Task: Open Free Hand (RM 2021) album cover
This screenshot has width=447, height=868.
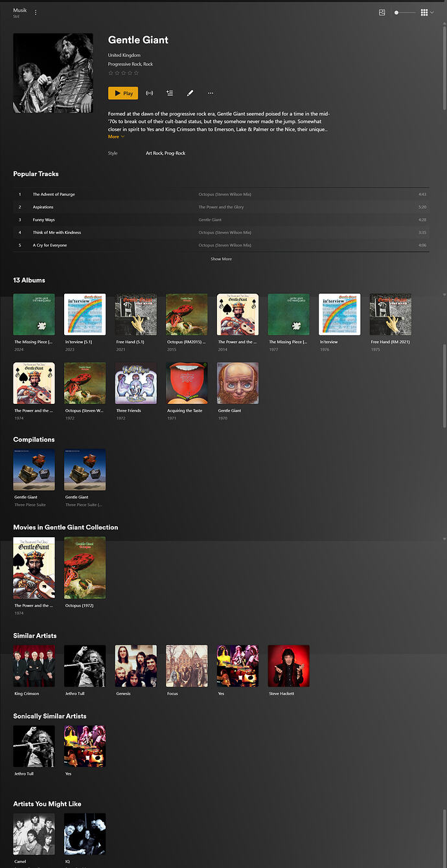Action: coord(391,315)
